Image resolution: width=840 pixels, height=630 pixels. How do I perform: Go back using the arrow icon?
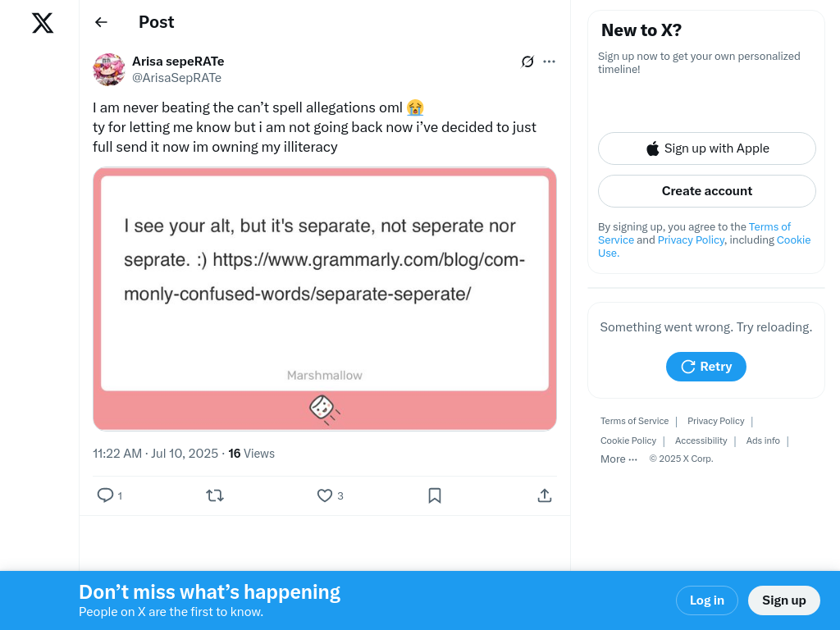[x=101, y=22]
